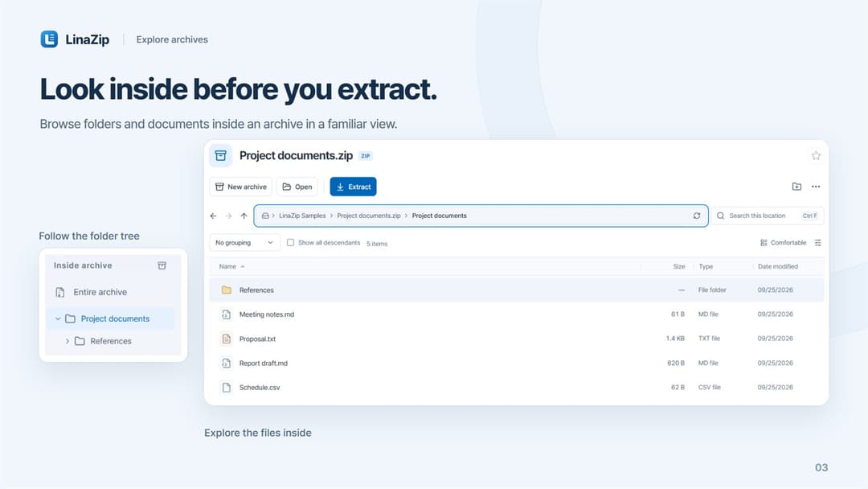Click the Explore archives header text
Screen dimensions: 868x489
tap(172, 39)
